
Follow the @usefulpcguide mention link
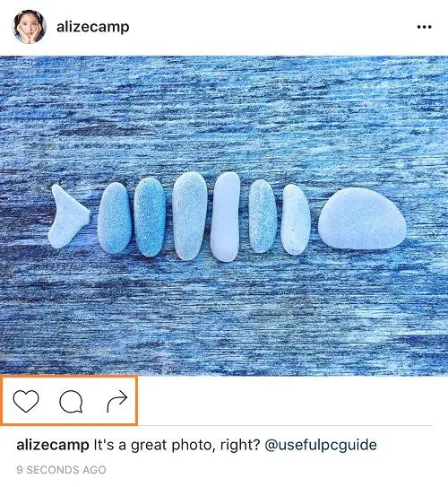(x=321, y=445)
